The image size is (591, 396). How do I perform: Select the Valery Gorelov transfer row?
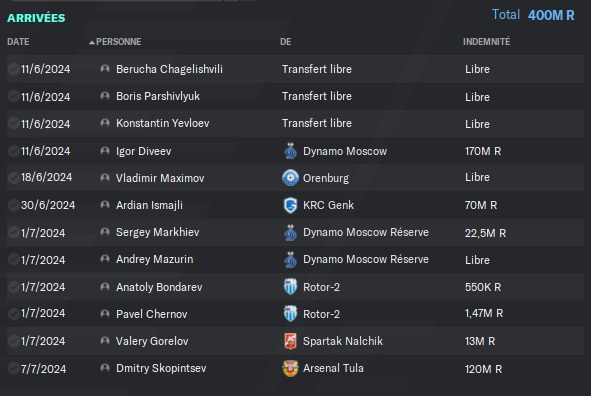[295, 341]
